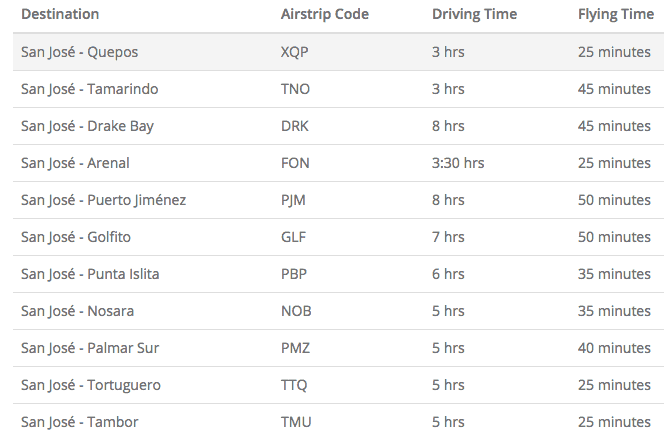This screenshot has height=445, width=664.
Task: Click the San José - Golfito row
Action: click(x=338, y=237)
